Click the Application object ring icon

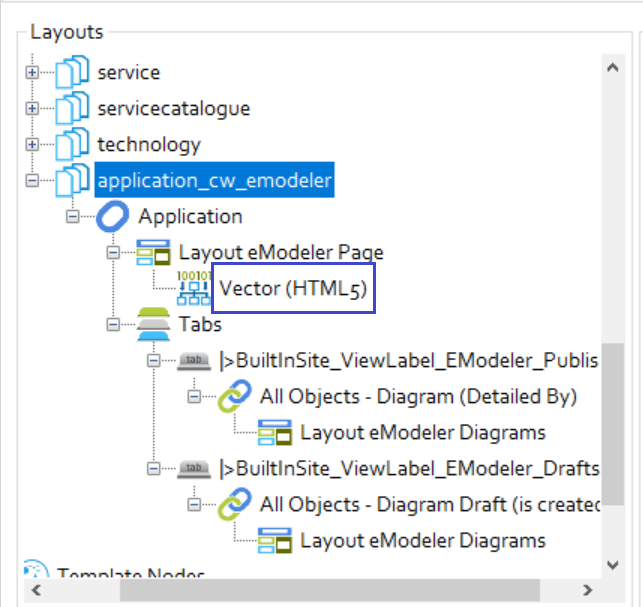click(112, 217)
